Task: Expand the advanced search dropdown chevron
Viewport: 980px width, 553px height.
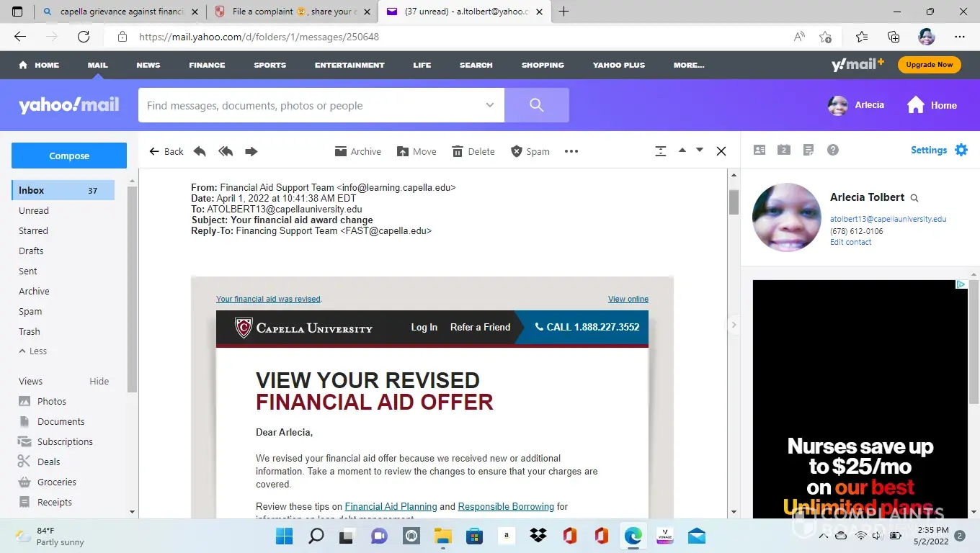Action: [490, 105]
